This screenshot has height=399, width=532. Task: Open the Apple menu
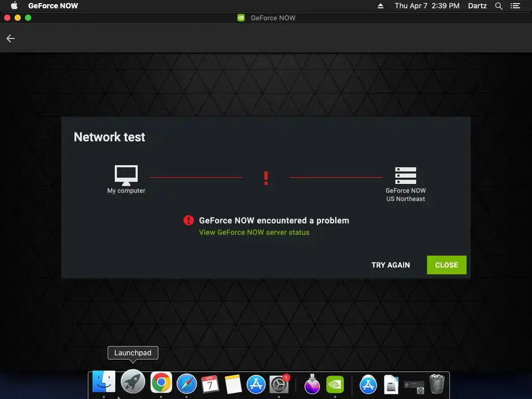(14, 6)
